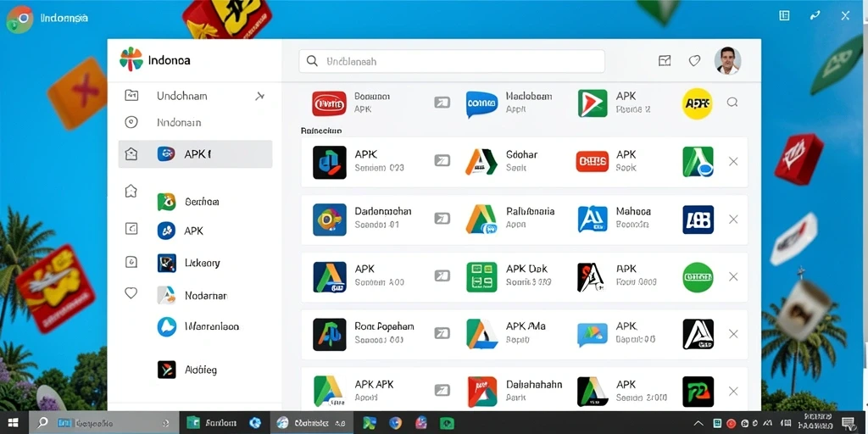Click the red circle icon in the system tray
868x434 pixels.
[x=731, y=424]
